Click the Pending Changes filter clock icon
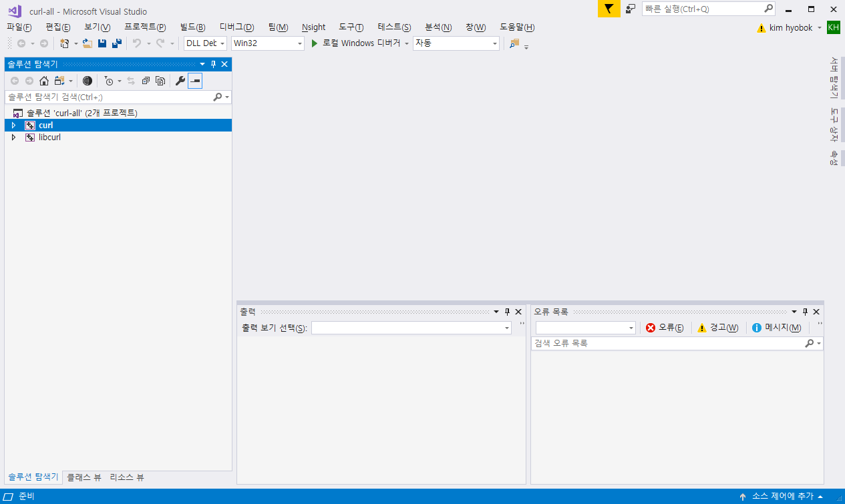 point(109,81)
